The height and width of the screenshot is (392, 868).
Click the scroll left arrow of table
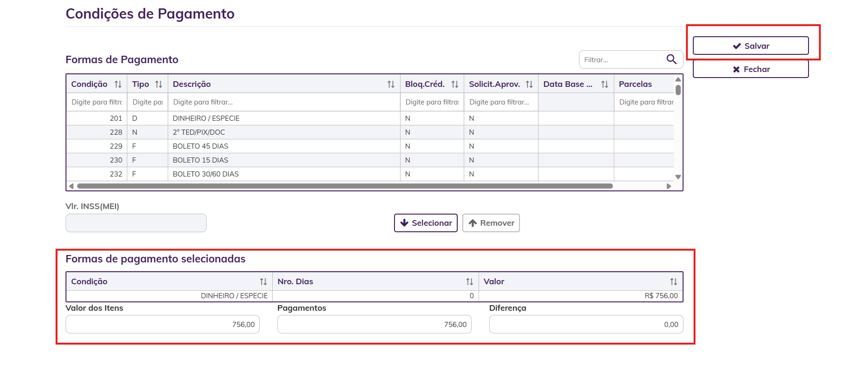(71, 186)
